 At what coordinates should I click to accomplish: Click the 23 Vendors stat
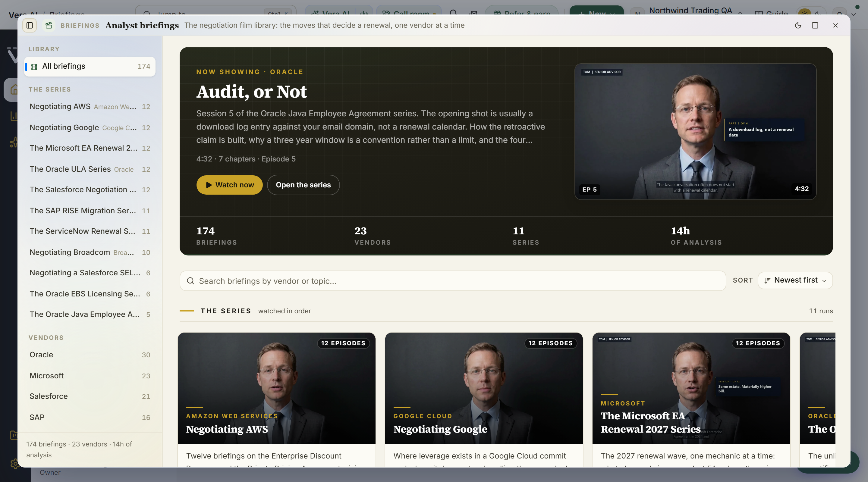[373, 236]
